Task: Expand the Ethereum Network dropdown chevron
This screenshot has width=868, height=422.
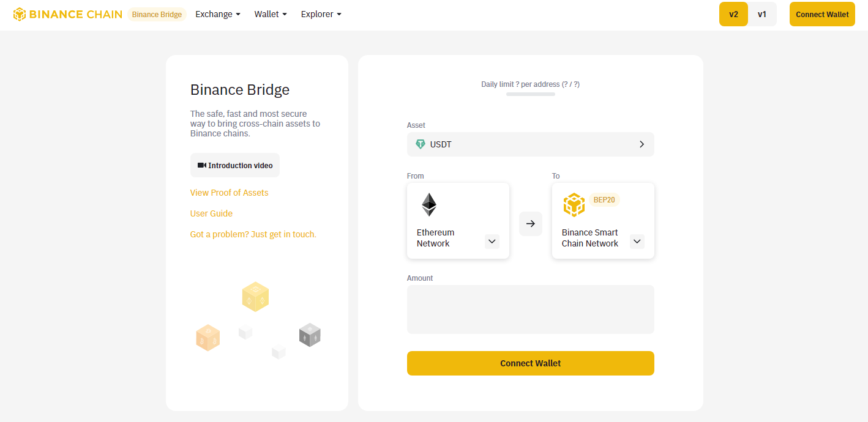Action: tap(492, 241)
